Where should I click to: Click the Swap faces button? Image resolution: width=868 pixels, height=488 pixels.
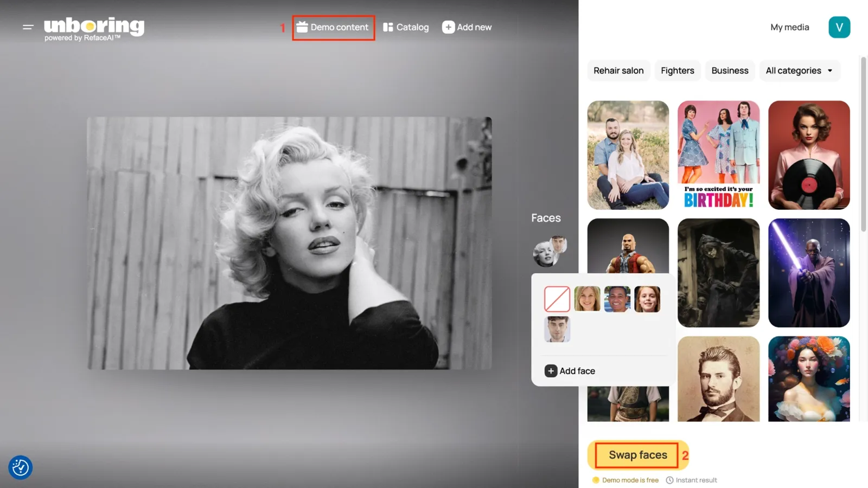tap(637, 455)
